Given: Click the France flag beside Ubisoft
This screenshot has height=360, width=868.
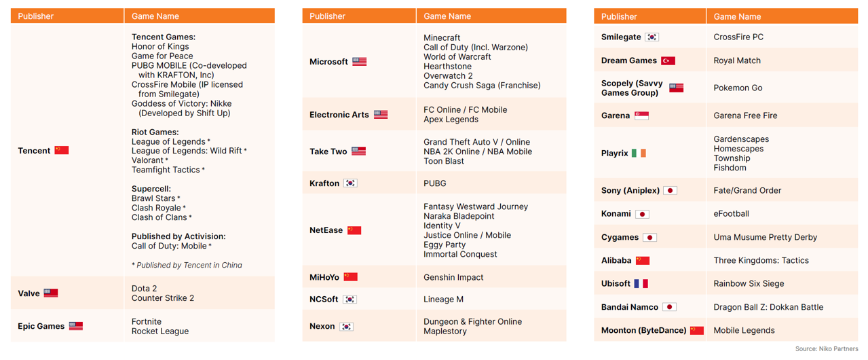Looking at the screenshot, I should [x=641, y=283].
